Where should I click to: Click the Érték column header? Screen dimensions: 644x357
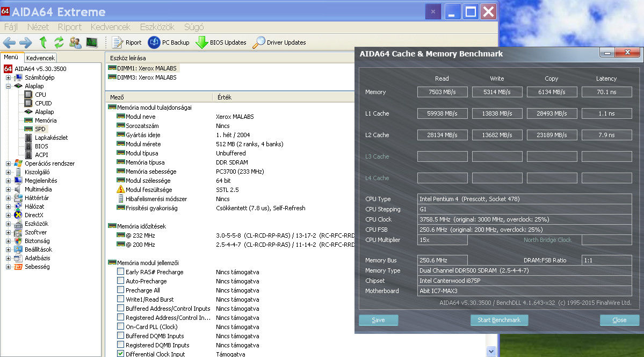(284, 97)
